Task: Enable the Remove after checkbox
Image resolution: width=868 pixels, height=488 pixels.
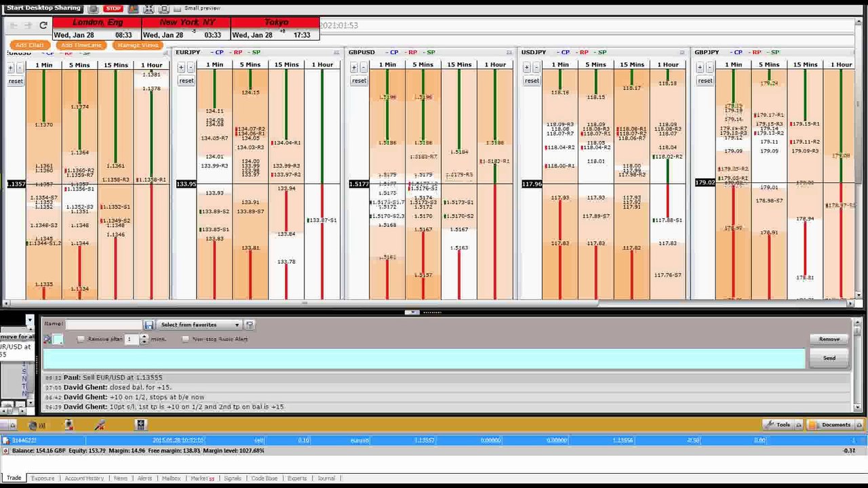Action: click(x=81, y=339)
